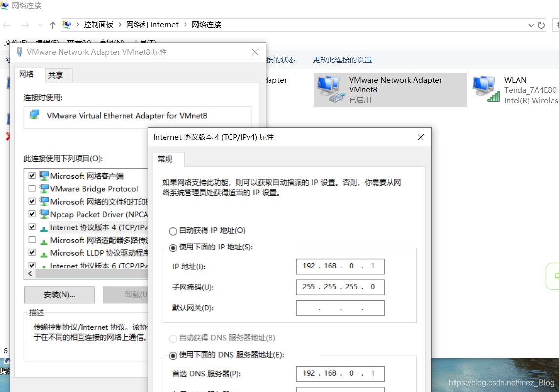Click the 子网掩码 input field
559x392 pixels.
[x=340, y=287]
